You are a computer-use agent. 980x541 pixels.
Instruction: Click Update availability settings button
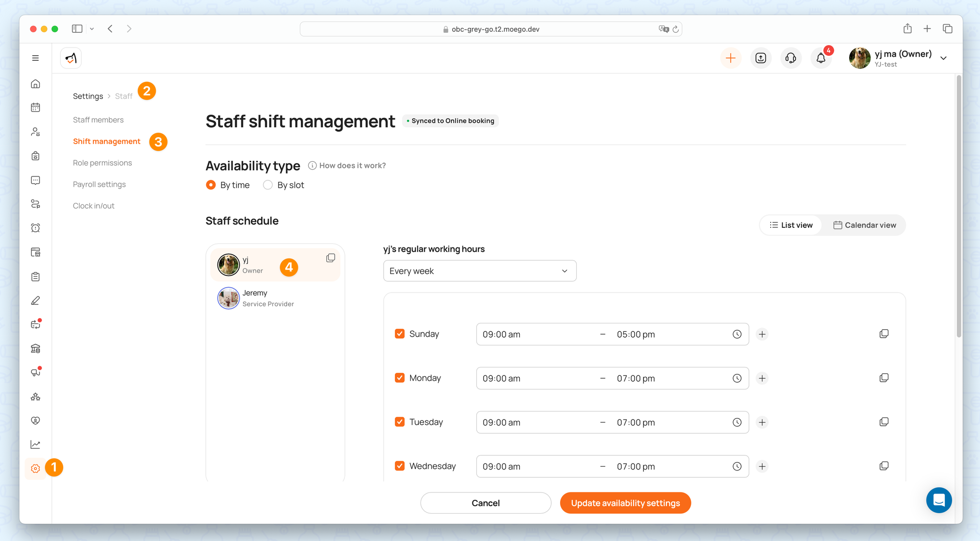[625, 503]
